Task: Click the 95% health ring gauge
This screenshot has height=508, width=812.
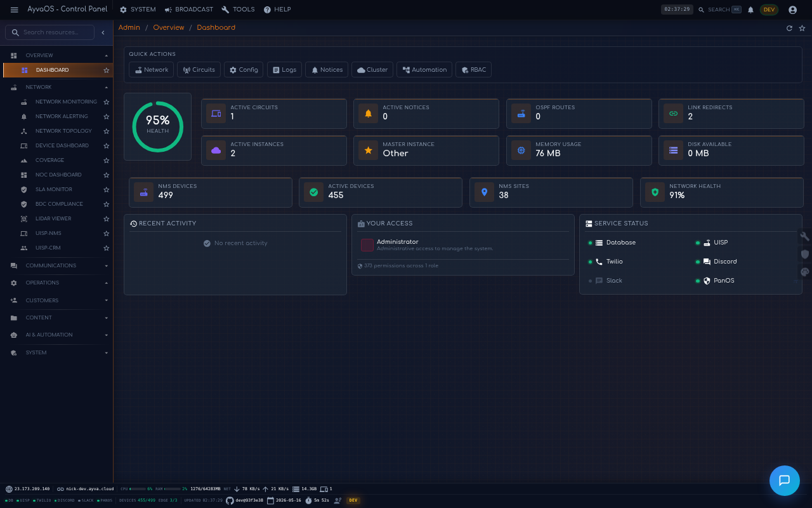Action: pyautogui.click(x=158, y=126)
